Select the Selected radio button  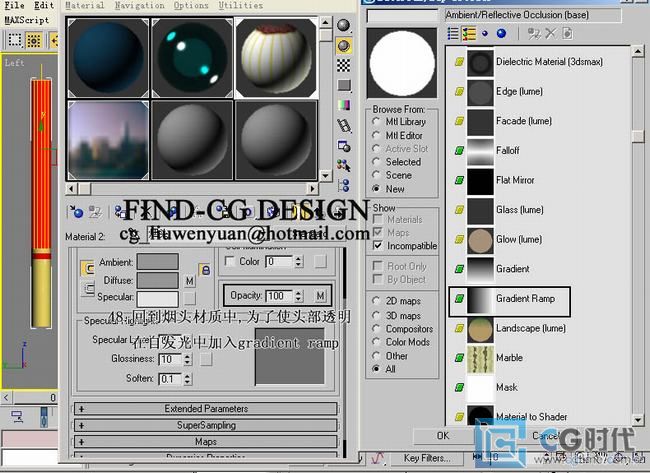376,162
